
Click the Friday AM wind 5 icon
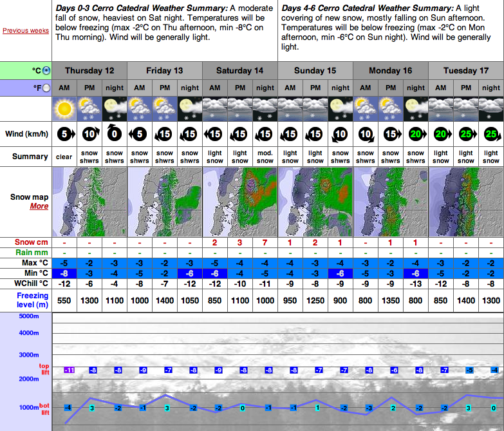click(138, 134)
